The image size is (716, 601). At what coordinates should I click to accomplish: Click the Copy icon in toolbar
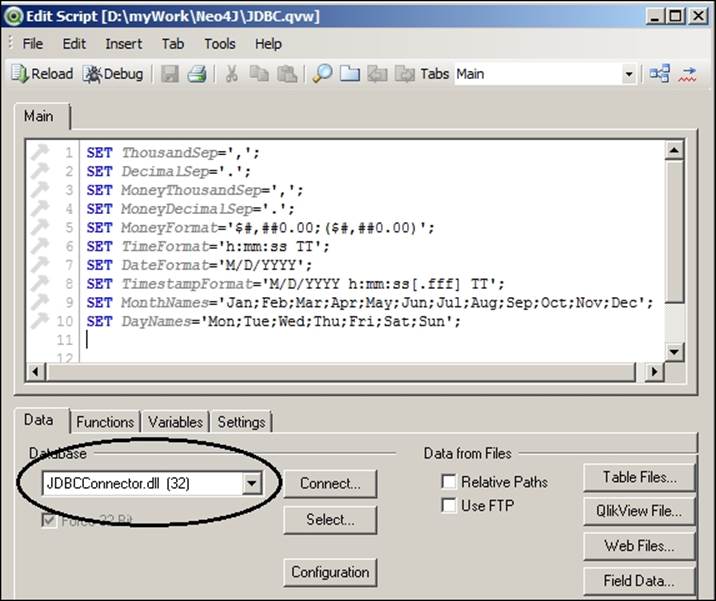coord(259,74)
